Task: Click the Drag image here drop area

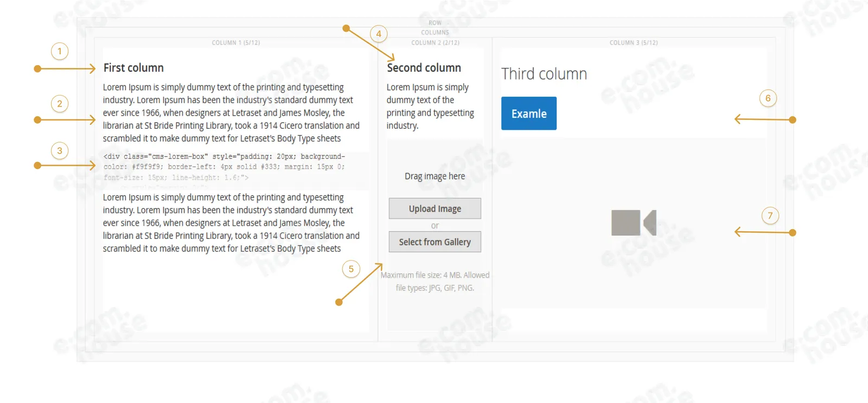Action: (435, 176)
